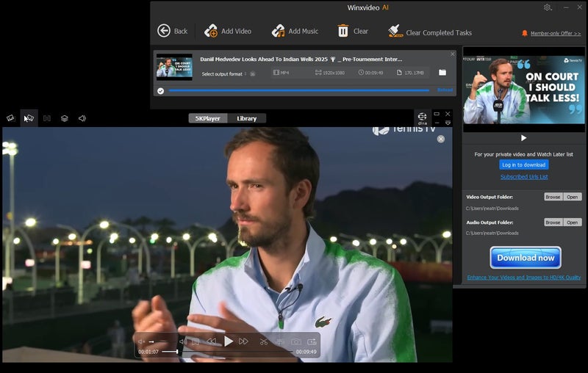Click the subtitles icon in player controls
The width and height of the screenshot is (588, 373).
196,341
